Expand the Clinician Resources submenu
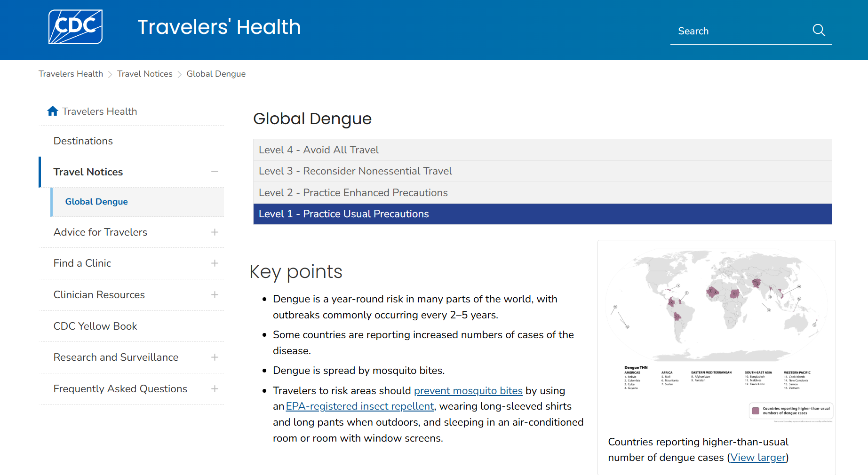 [215, 295]
